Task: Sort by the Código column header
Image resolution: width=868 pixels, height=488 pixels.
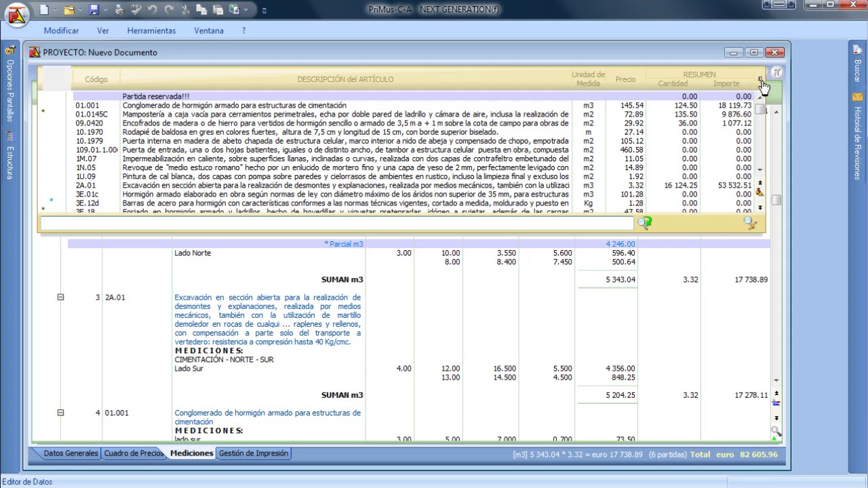Action: click(x=96, y=79)
